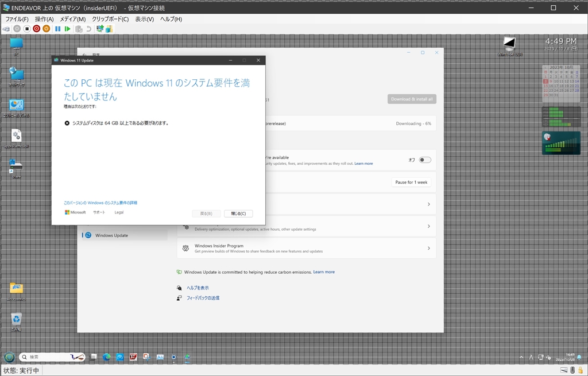Open the ヘルプ(H) menu

(171, 19)
